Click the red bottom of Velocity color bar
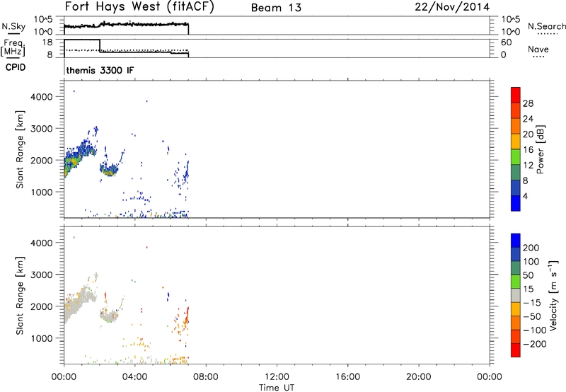566x392 pixels. coord(516,350)
